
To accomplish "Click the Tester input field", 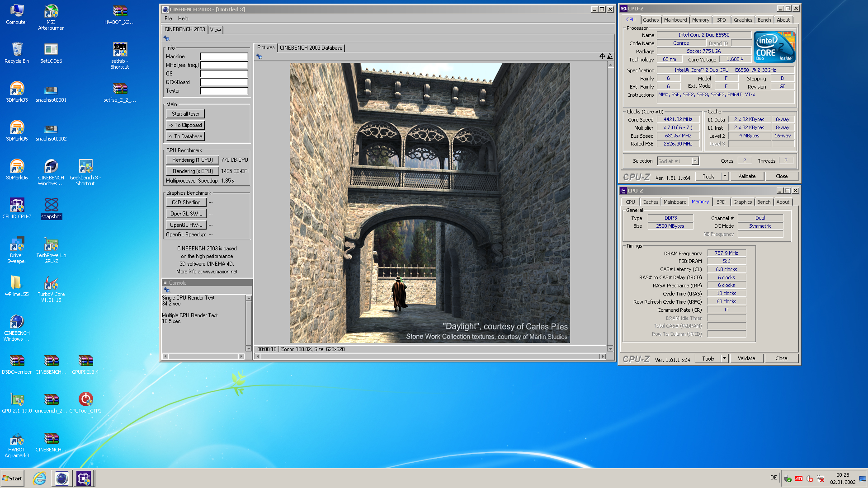I will coord(224,91).
